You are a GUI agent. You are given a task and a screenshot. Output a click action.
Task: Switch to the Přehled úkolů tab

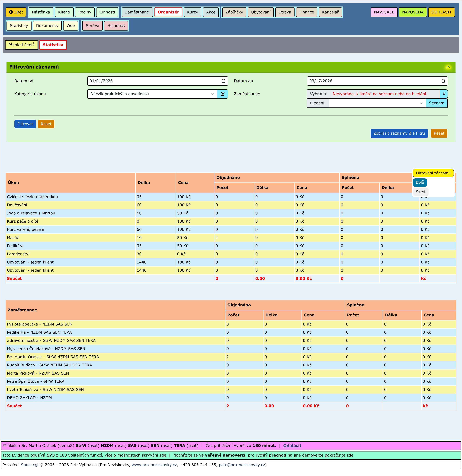(21, 45)
